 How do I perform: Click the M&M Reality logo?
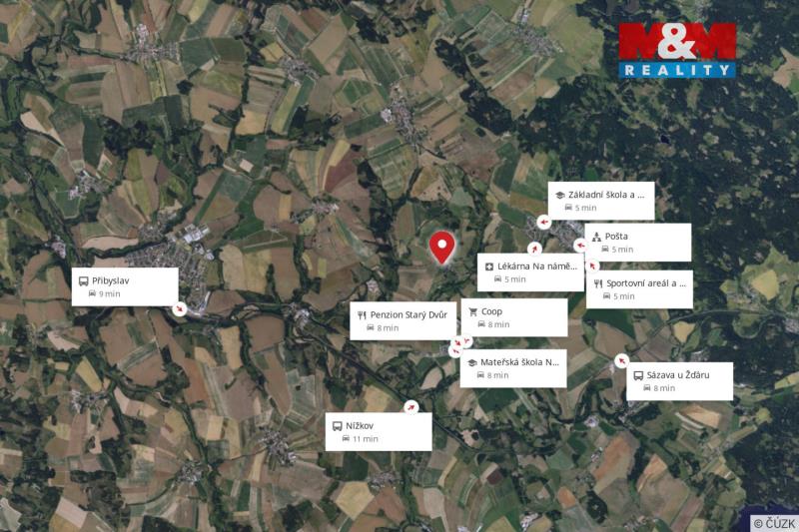(677, 50)
